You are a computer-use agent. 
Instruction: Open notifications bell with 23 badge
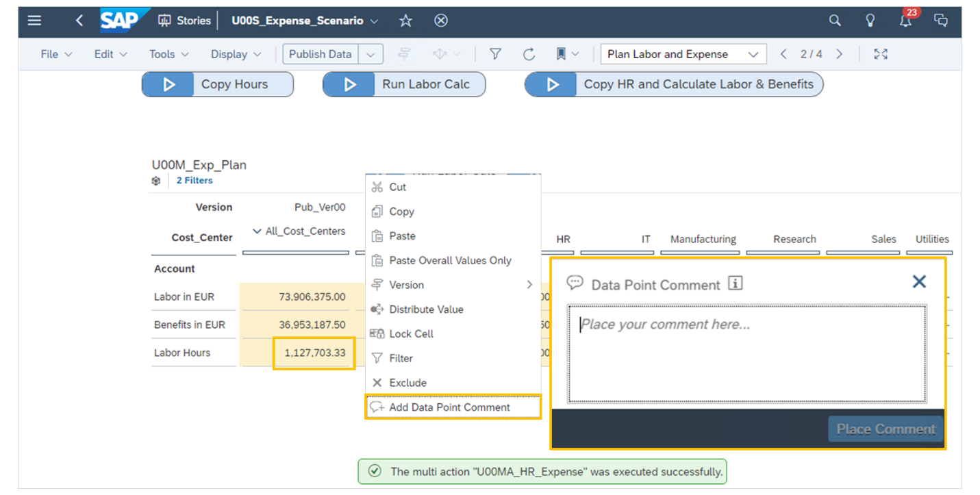pyautogui.click(x=905, y=21)
